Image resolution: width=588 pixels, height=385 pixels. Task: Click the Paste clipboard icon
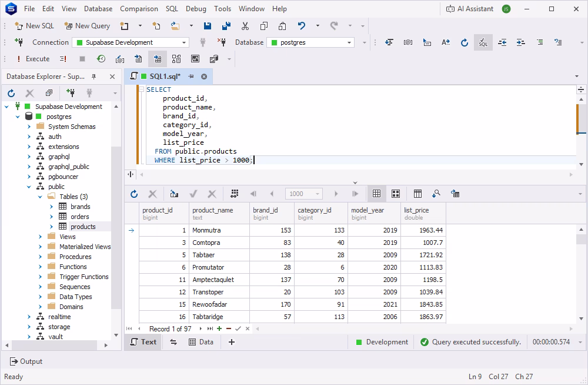(x=282, y=26)
